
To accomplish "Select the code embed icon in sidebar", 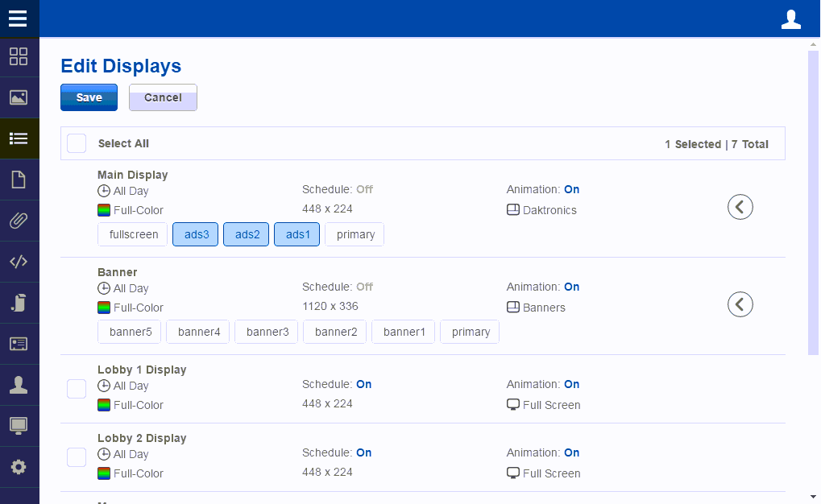I will [x=19, y=261].
